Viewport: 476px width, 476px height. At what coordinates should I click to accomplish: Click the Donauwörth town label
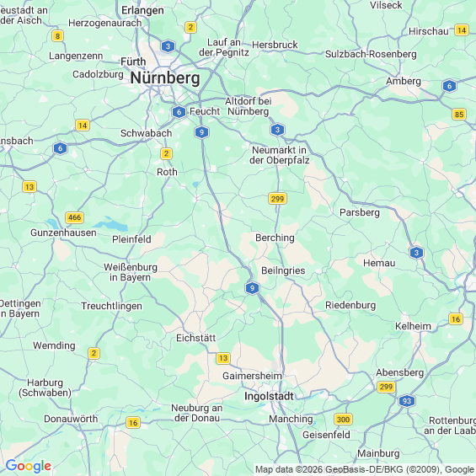71,419
